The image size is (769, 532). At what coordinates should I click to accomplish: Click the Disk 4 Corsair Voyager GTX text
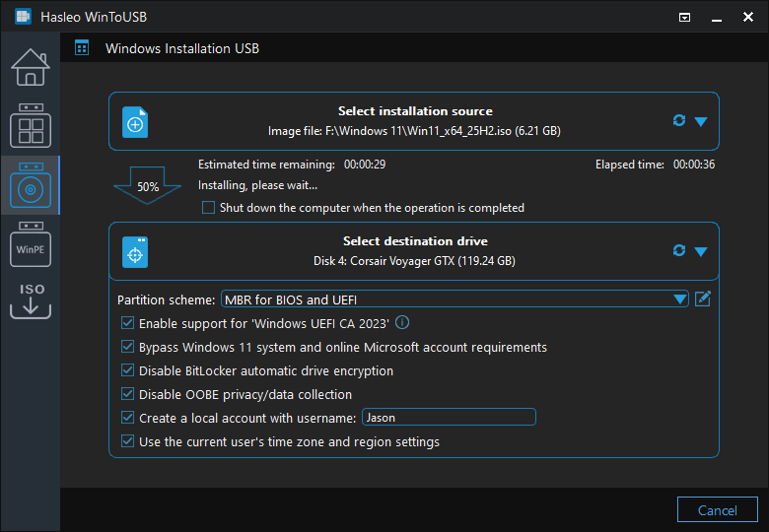click(x=414, y=261)
